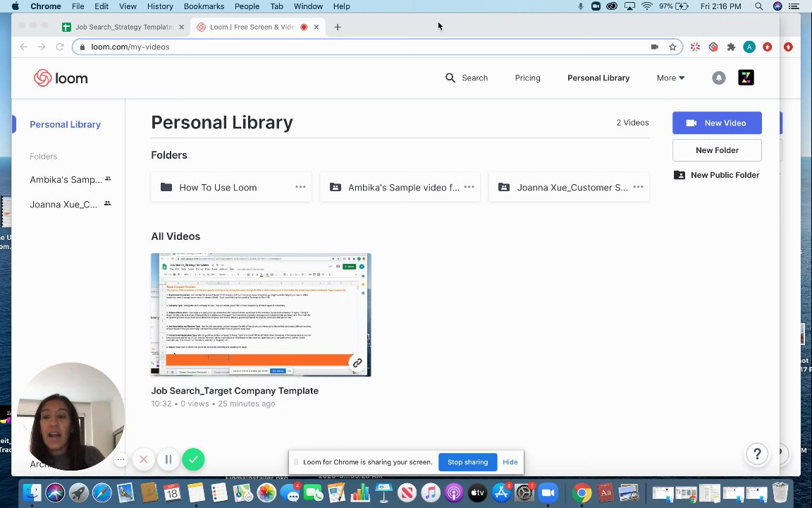Screen dimensions: 812x508
Task: Go to Pricing page
Action: (x=527, y=78)
